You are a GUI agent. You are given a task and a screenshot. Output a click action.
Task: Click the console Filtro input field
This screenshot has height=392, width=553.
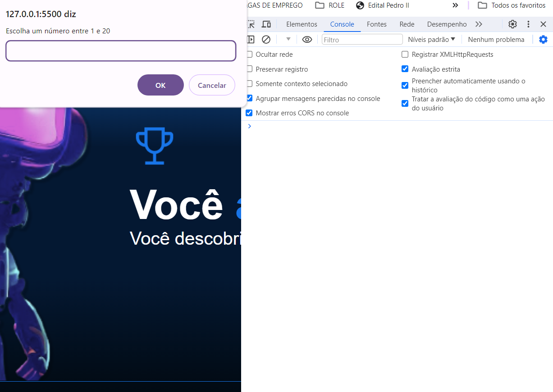point(362,40)
